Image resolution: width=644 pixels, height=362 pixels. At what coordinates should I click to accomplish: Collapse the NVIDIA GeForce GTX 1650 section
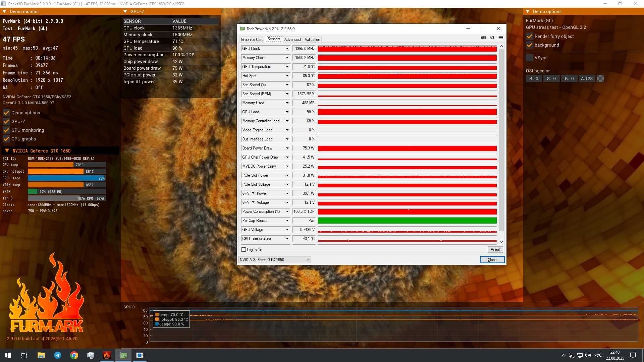[x=7, y=151]
